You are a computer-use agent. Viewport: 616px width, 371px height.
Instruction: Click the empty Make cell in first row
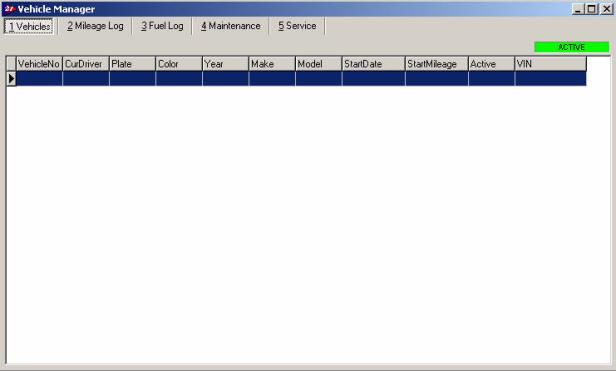pyautogui.click(x=272, y=79)
